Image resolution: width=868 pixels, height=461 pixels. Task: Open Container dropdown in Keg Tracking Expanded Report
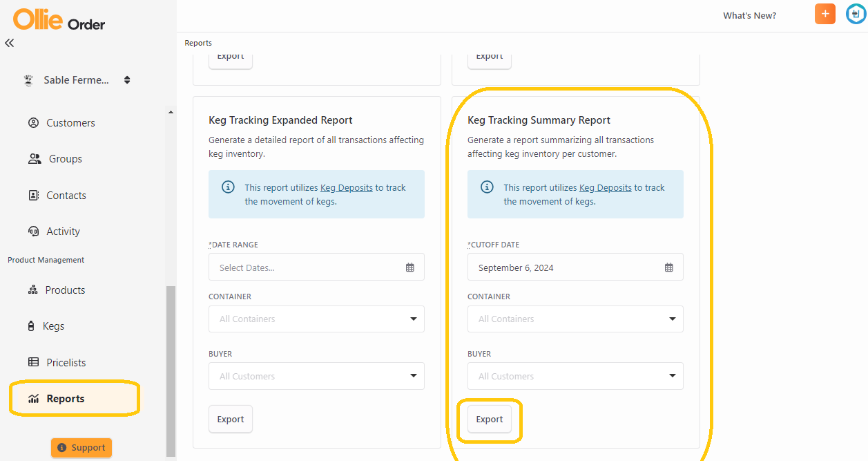[x=316, y=319]
